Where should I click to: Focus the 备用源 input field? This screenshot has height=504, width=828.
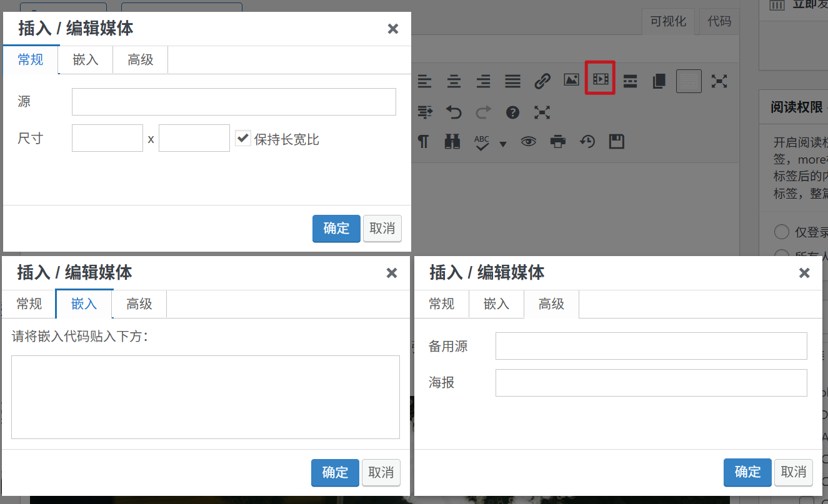point(651,346)
